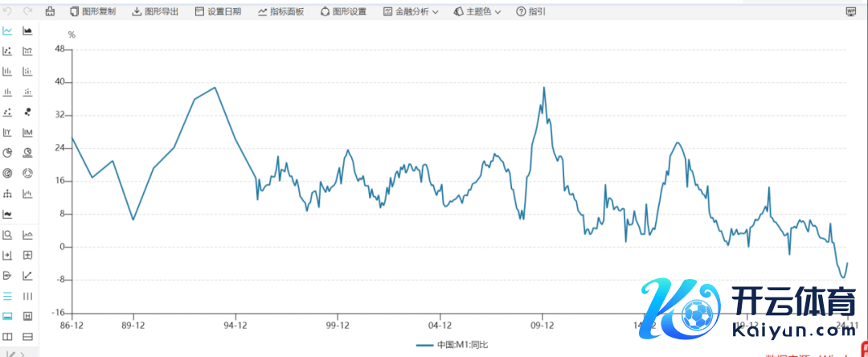
Task: Select the area chart type icon
Action: tap(28, 31)
